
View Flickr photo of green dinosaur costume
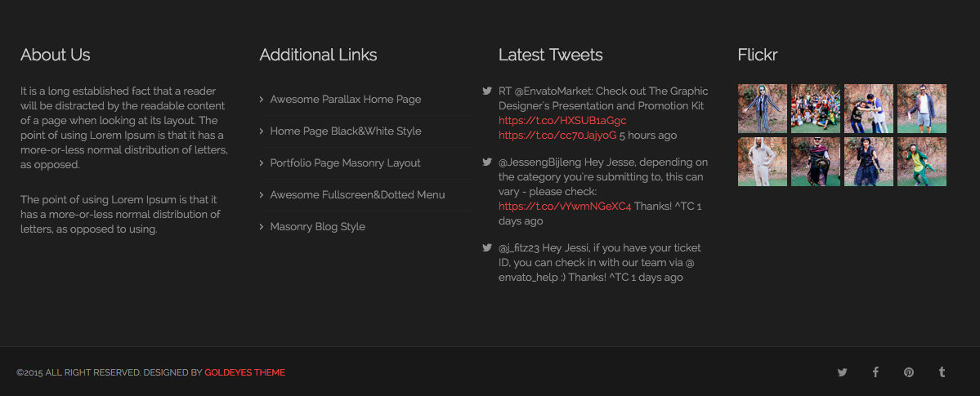(x=921, y=162)
